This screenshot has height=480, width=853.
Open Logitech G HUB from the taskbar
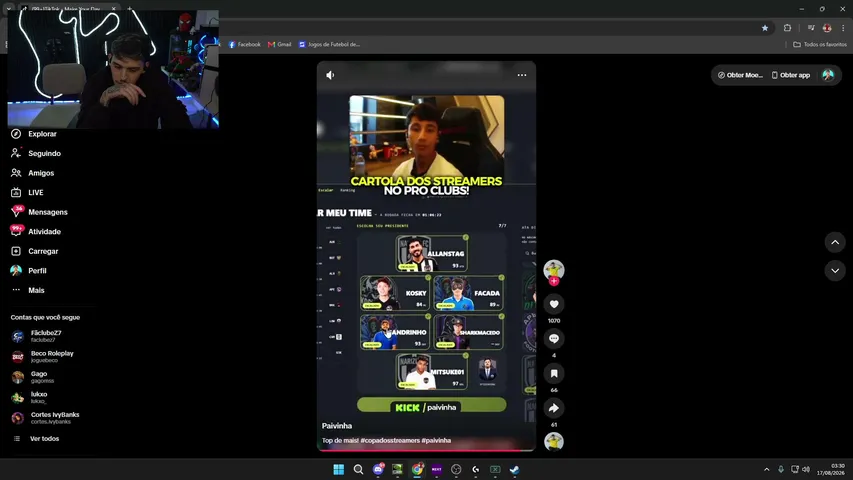point(475,469)
